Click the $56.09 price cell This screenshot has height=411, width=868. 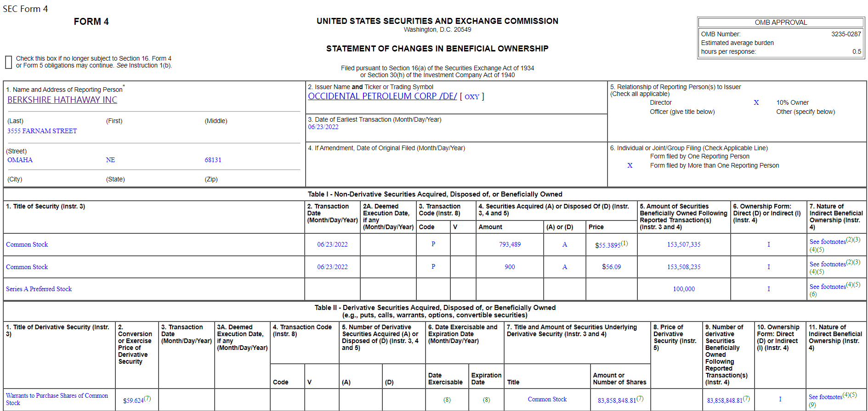tap(612, 267)
